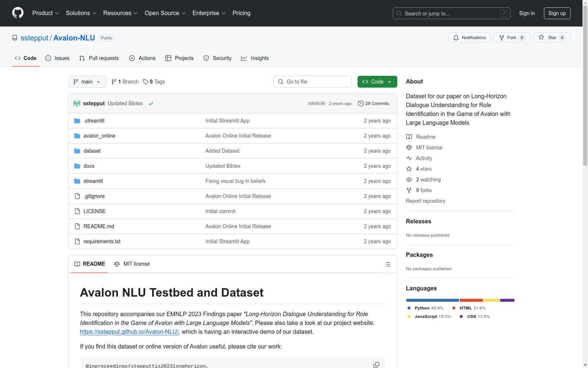Expand the Solutions menu

[81, 13]
